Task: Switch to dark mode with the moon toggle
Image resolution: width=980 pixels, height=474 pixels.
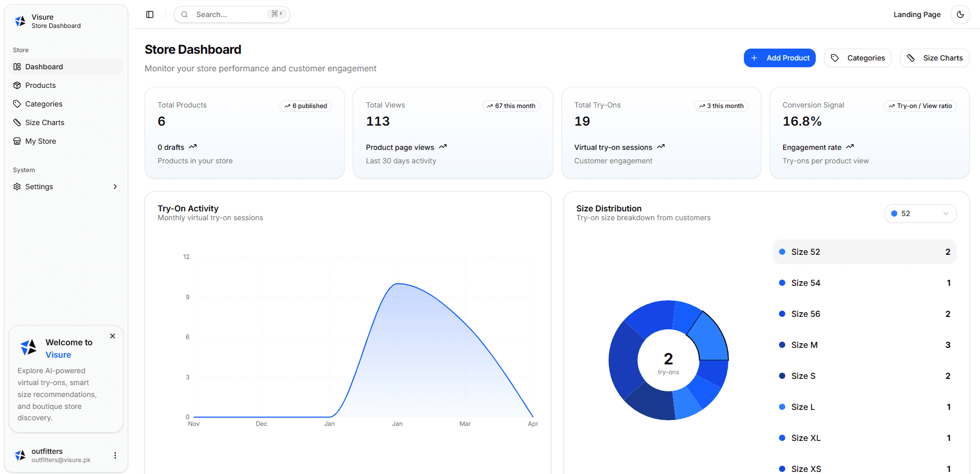Action: pyautogui.click(x=960, y=14)
